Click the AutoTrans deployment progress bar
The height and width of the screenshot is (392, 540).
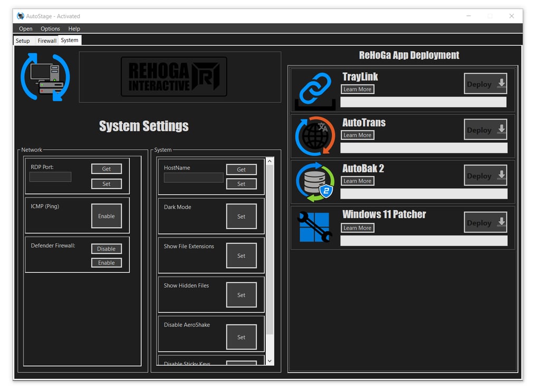pos(424,148)
